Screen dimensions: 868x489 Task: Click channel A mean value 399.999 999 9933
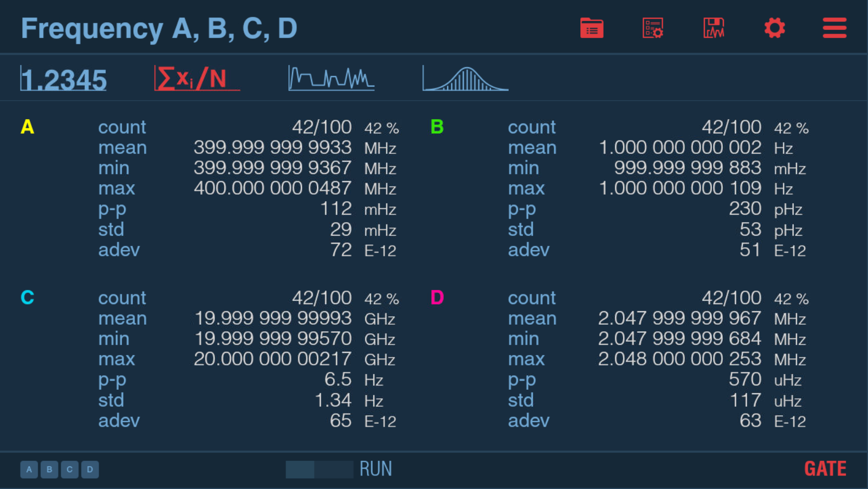tap(273, 147)
